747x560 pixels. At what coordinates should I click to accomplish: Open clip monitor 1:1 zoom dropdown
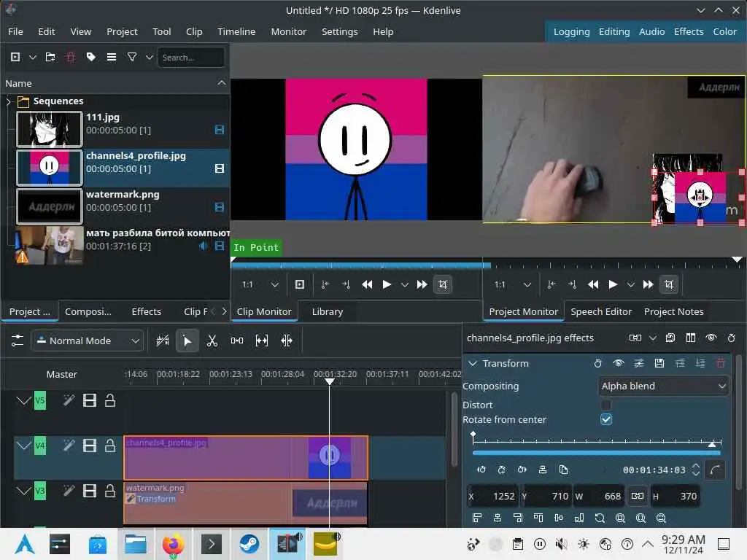[260, 285]
